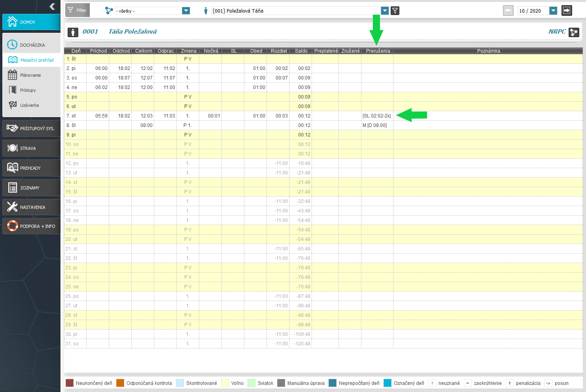Click the Nočná value 00:01

(x=214, y=116)
